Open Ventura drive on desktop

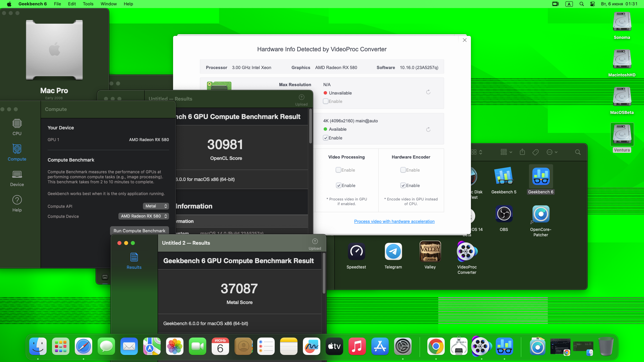622,138
